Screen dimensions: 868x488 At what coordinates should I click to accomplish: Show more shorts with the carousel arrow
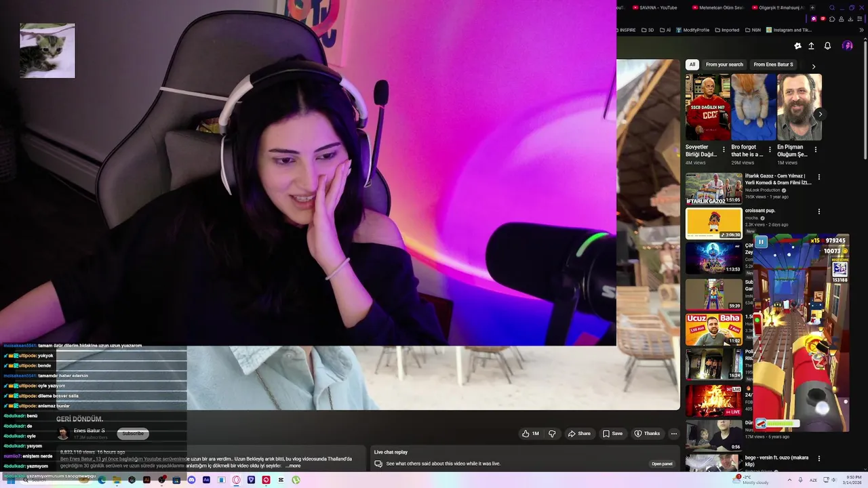pos(820,114)
